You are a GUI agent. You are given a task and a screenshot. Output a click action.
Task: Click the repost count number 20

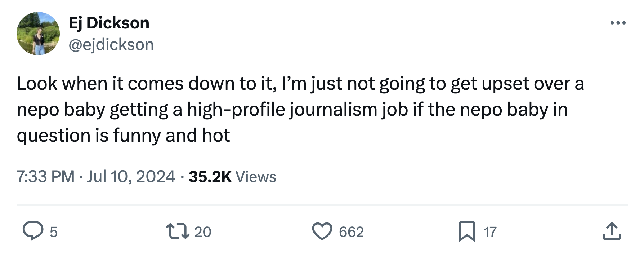203,232
